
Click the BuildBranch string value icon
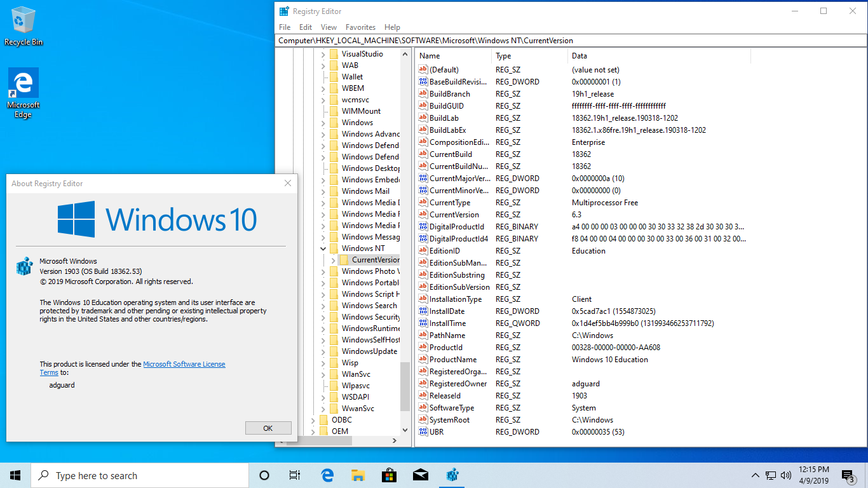tap(423, 94)
